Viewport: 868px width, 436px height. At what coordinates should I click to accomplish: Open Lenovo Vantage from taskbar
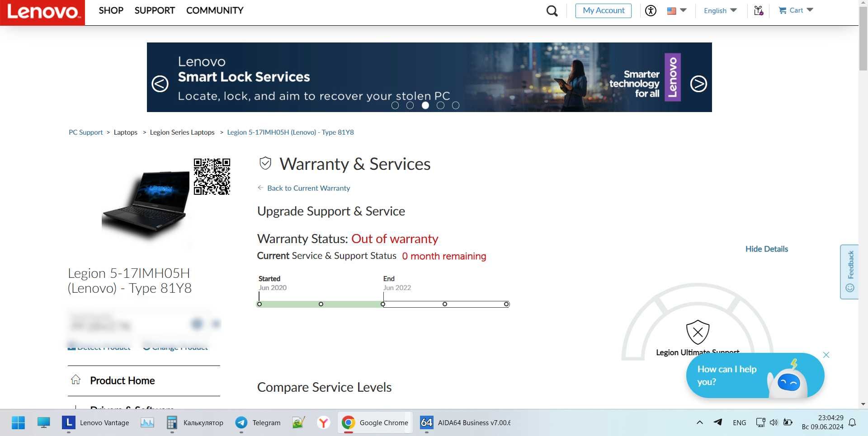coord(95,423)
